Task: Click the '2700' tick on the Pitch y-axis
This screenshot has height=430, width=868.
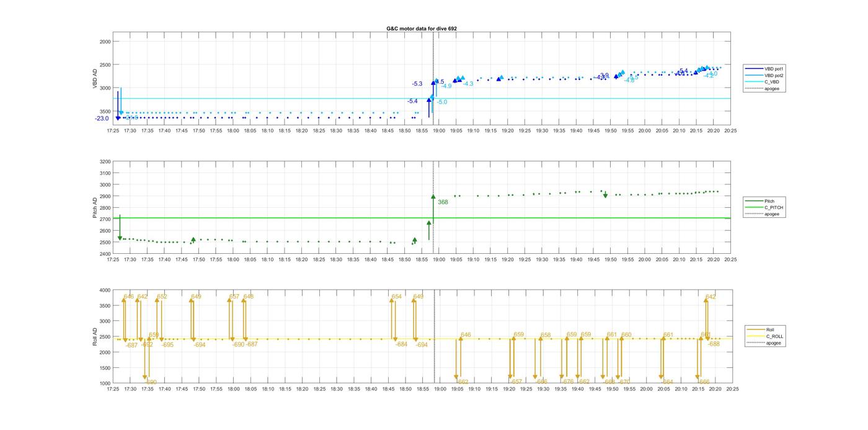Action: pos(105,219)
